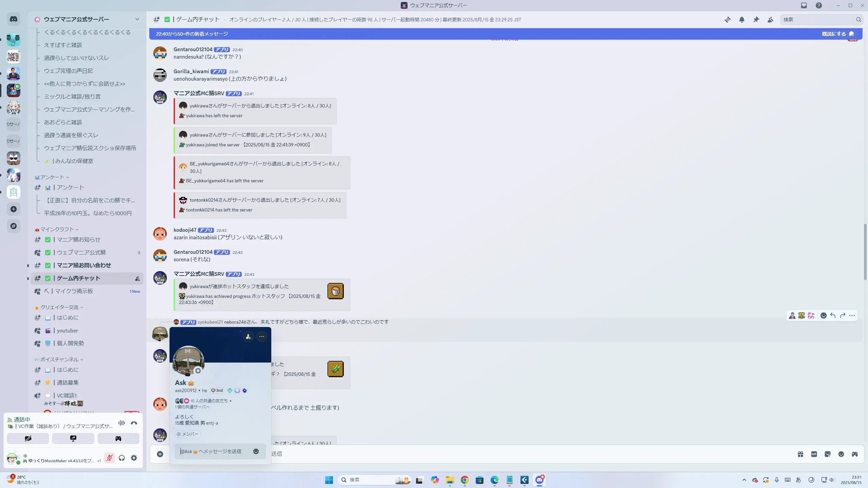Image resolution: width=868 pixels, height=488 pixels.
Task: Open Chrome from the taskbar
Action: click(465, 480)
